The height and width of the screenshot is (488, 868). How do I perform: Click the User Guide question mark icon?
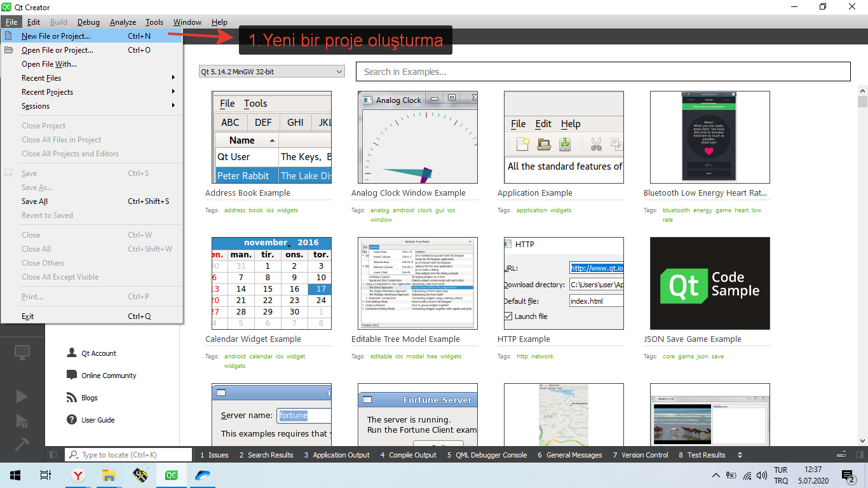pos(72,420)
